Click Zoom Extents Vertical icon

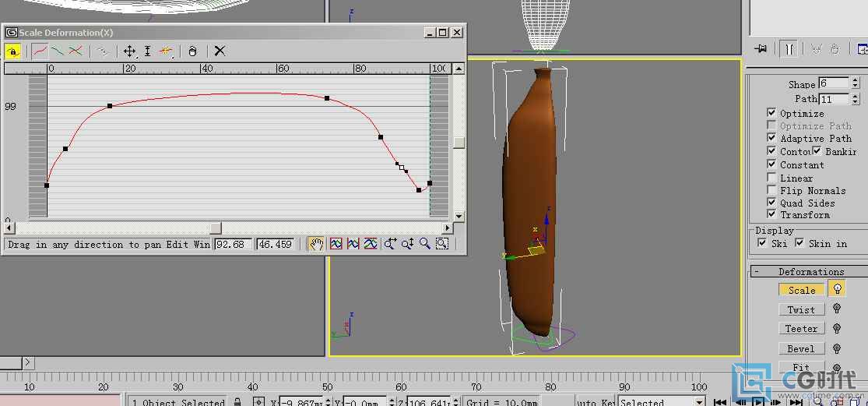pyautogui.click(x=371, y=244)
